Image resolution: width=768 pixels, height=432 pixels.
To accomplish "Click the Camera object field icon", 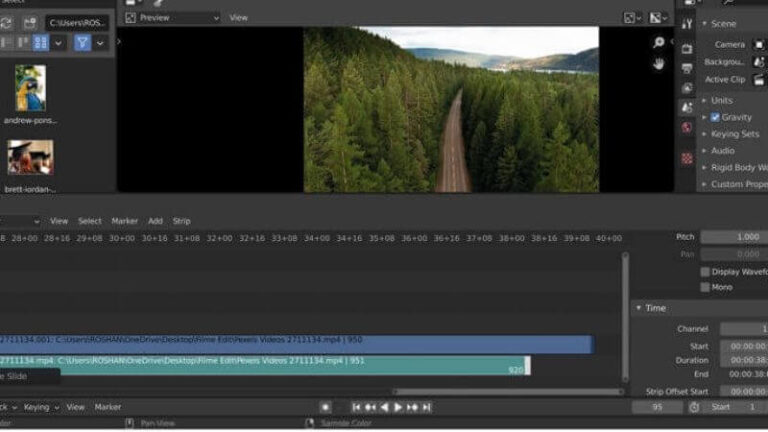I will pyautogui.click(x=759, y=45).
